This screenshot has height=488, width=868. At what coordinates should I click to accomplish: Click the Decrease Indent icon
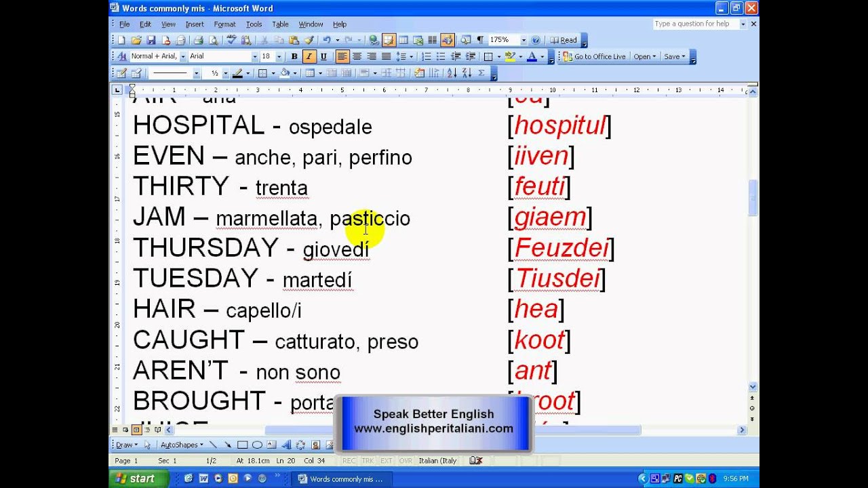[x=456, y=56]
